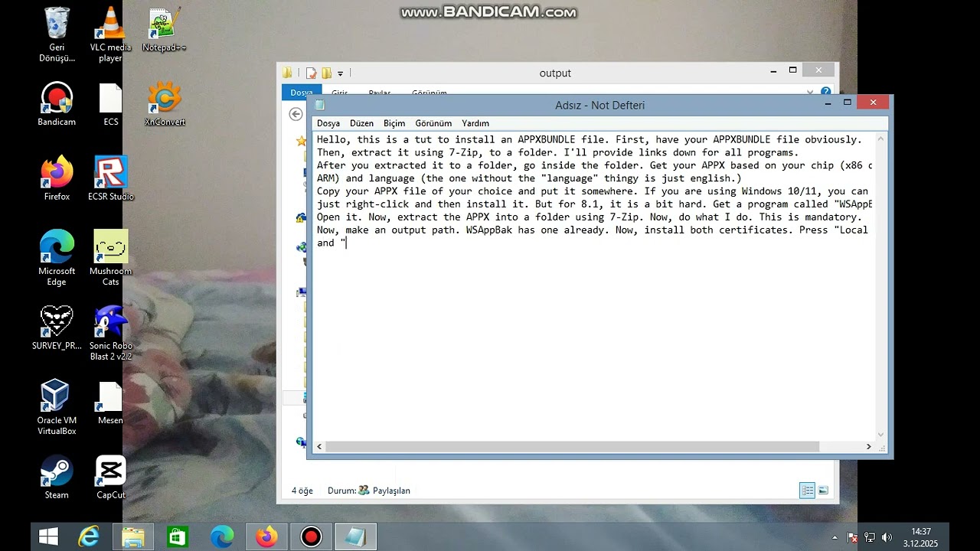Click the Windows Start button

[49, 537]
